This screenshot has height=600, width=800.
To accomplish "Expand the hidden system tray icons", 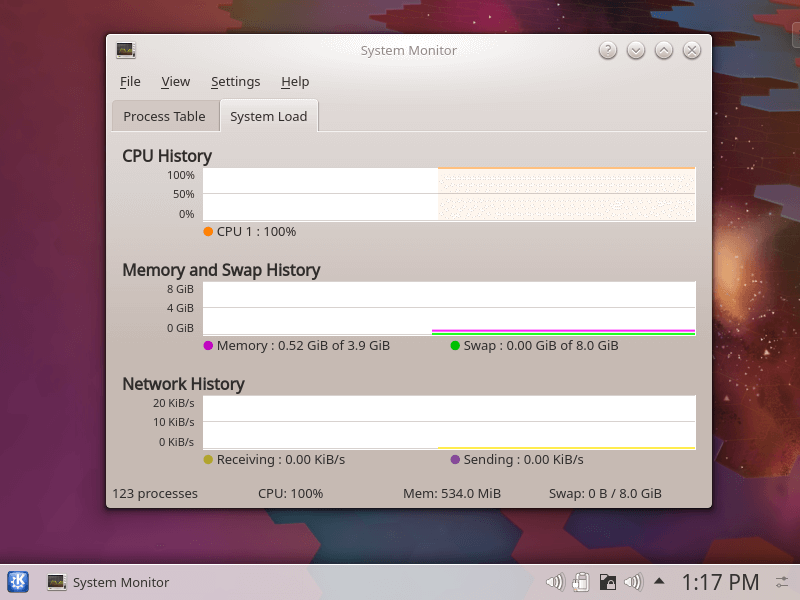I will pos(659,581).
